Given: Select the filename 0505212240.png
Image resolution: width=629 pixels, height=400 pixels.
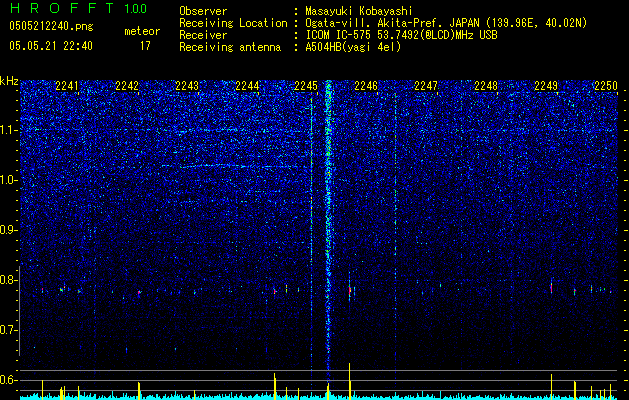Looking at the screenshot, I should [51, 26].
